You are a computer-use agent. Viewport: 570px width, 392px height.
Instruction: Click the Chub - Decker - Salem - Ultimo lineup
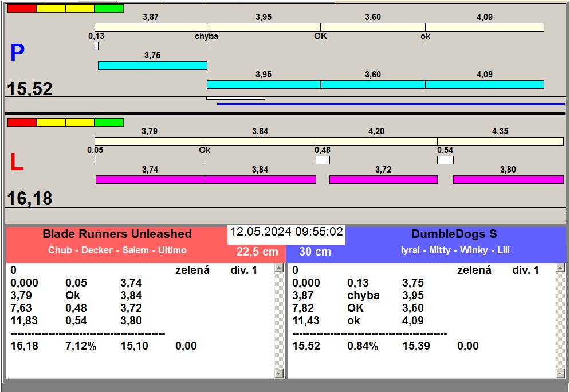tap(117, 250)
